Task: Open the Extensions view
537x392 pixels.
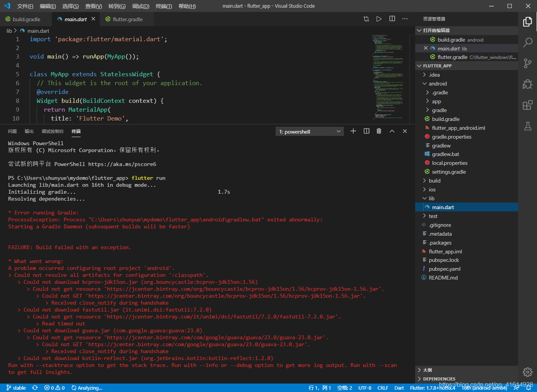Action: pyautogui.click(x=527, y=105)
